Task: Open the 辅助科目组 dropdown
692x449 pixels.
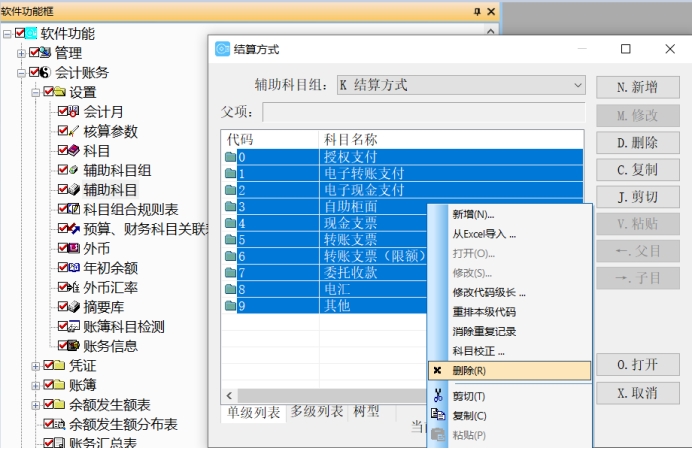Action: tap(578, 86)
